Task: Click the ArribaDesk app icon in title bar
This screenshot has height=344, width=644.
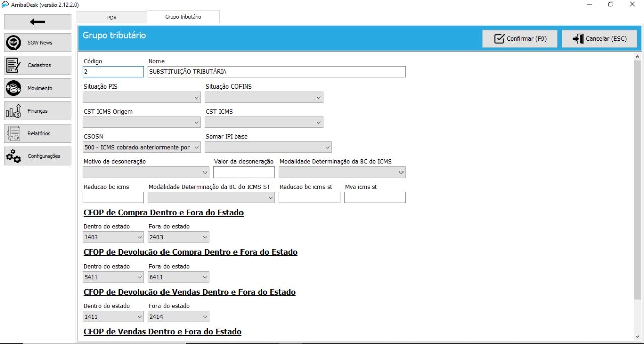Action: tap(5, 4)
